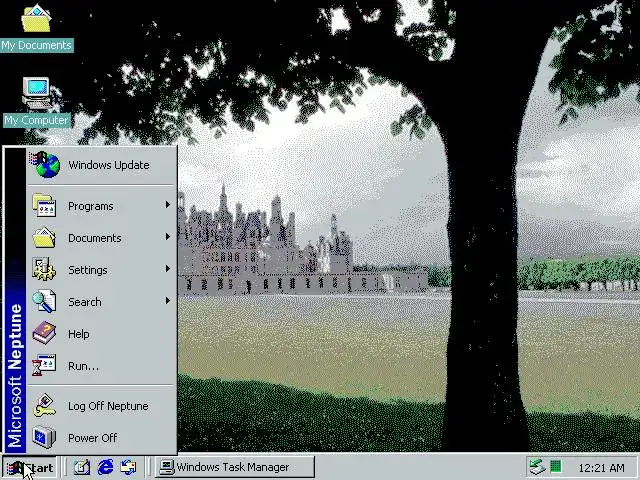
Task: Click the green CPU usage tray icon
Action: pos(556,466)
